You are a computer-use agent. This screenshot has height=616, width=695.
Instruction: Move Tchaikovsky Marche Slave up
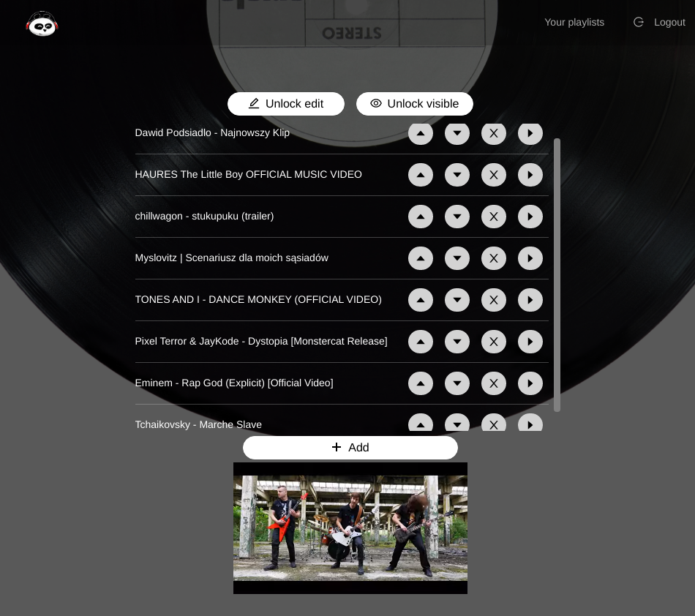pyautogui.click(x=421, y=422)
